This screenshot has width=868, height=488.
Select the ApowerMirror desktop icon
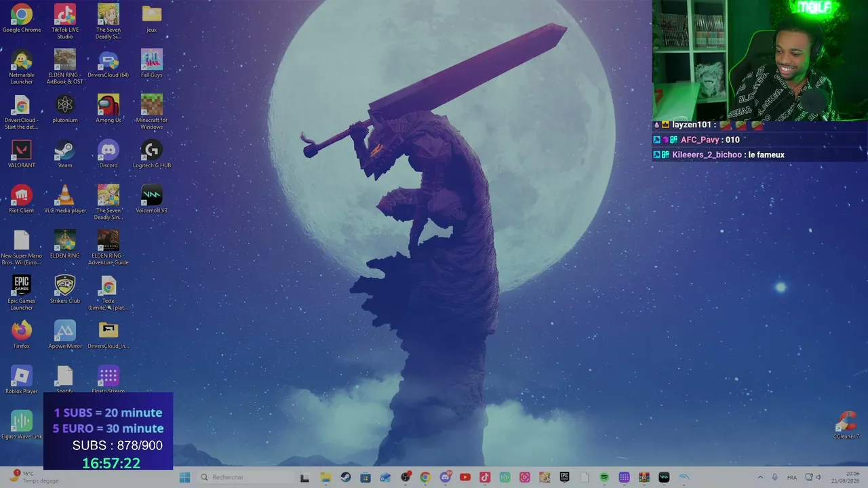(65, 335)
